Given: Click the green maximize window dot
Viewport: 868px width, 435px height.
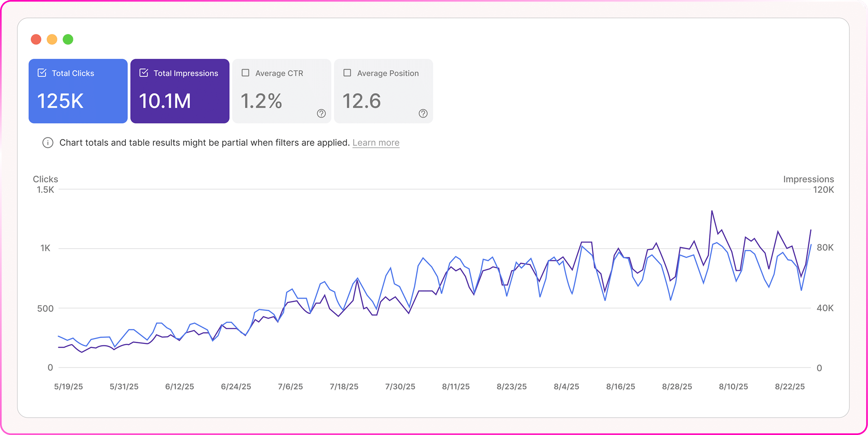Looking at the screenshot, I should (68, 39).
